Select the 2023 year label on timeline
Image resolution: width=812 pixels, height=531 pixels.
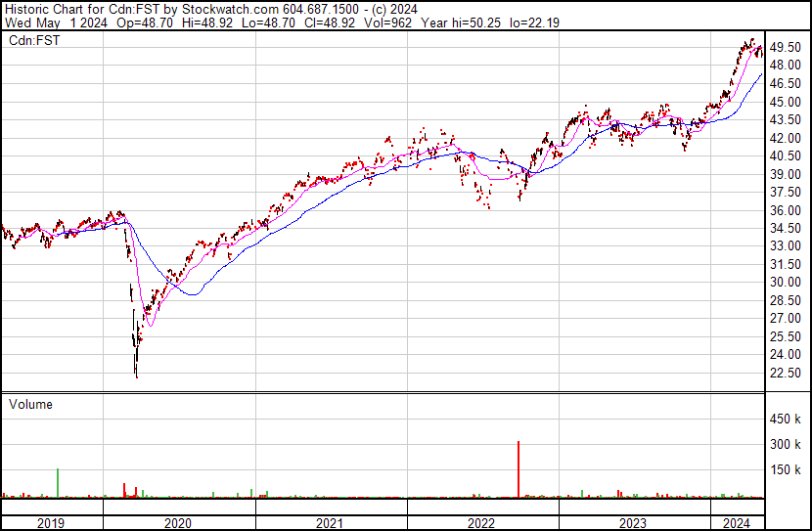[633, 523]
